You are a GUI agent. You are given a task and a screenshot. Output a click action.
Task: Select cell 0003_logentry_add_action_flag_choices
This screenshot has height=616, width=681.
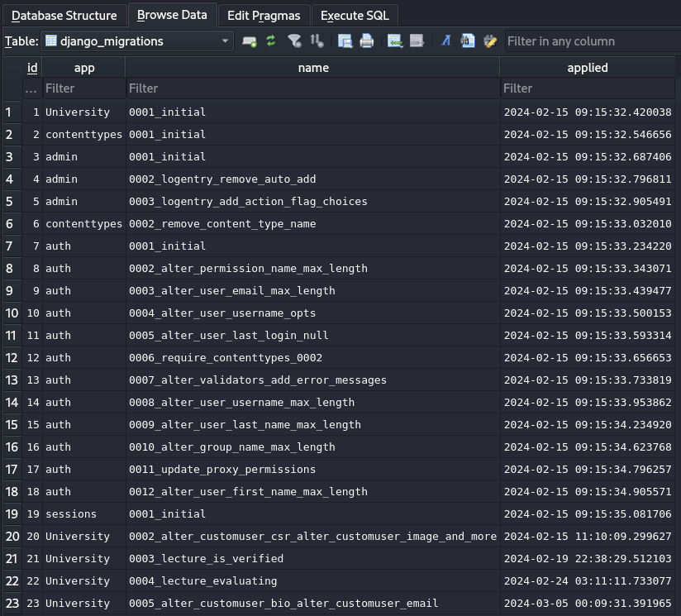click(313, 202)
